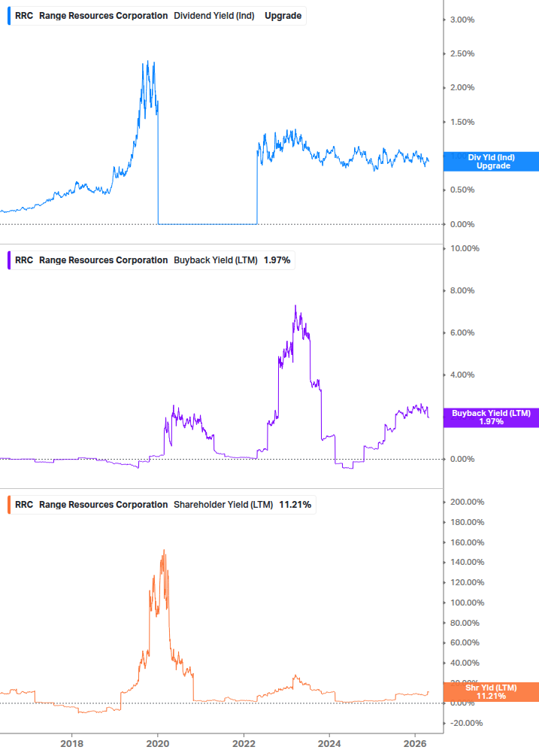
Task: Click the 100.00% tick on shareholder yield axis
Action: pyautogui.click(x=467, y=603)
